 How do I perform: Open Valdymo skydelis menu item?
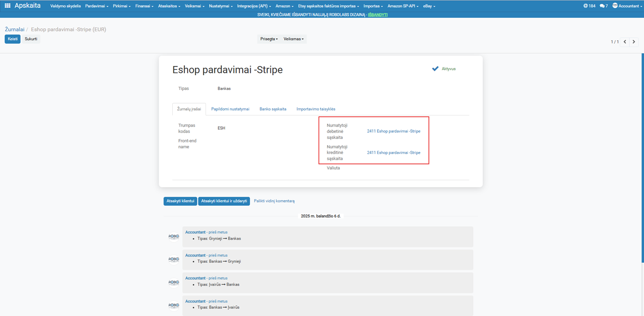[66, 6]
